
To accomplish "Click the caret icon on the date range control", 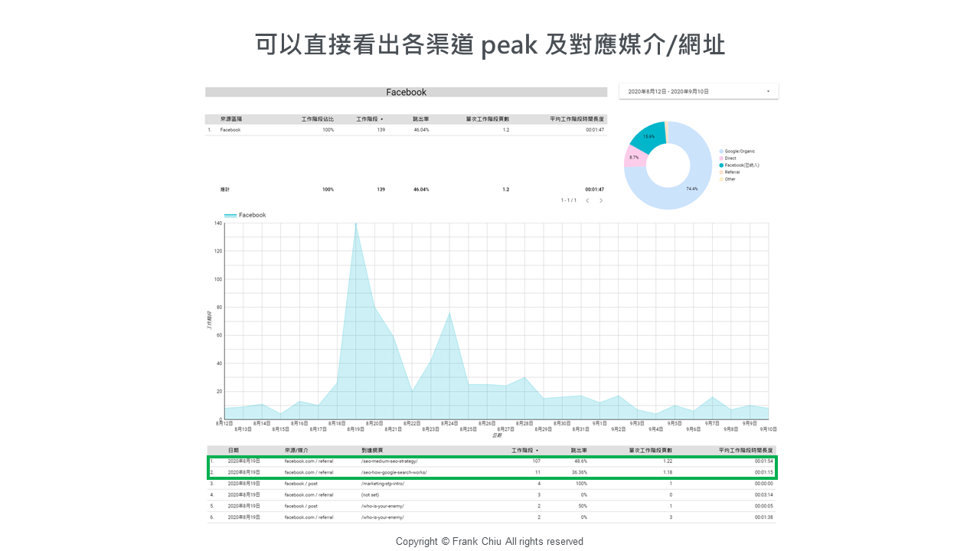I will point(768,90).
